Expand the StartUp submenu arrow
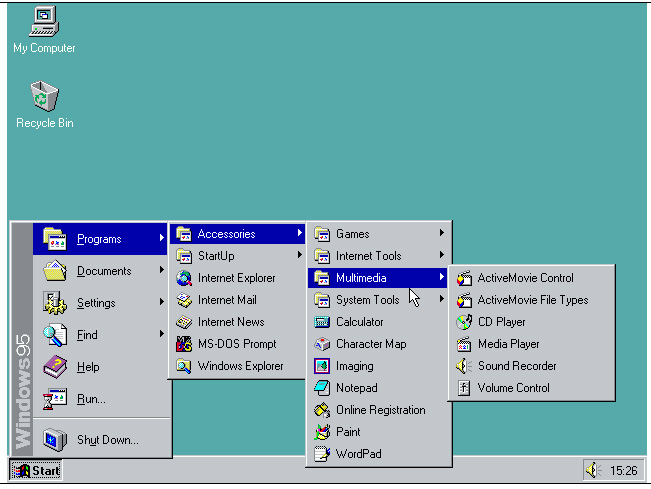The width and height of the screenshot is (651, 489). tap(300, 255)
